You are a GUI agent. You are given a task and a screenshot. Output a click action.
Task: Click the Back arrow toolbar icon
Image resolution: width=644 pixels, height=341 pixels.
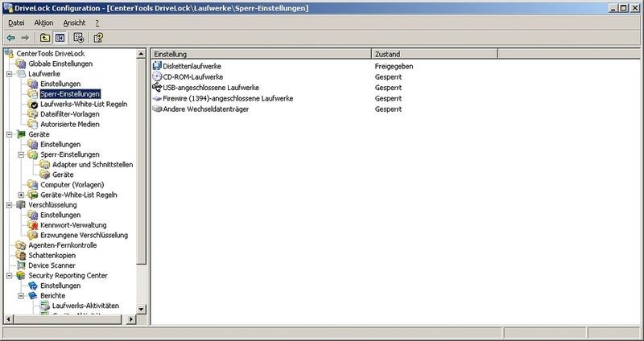[x=10, y=38]
